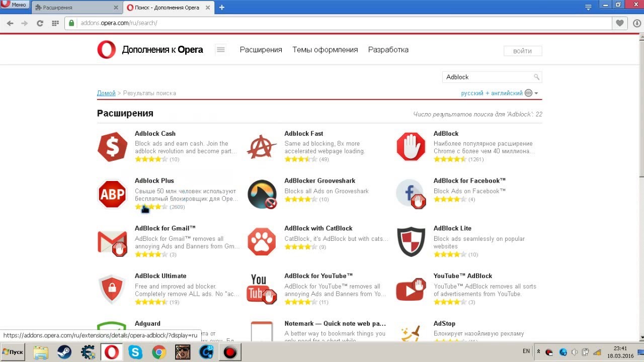The width and height of the screenshot is (644, 362).
Task: Open the AdStop title link
Action: point(444,323)
